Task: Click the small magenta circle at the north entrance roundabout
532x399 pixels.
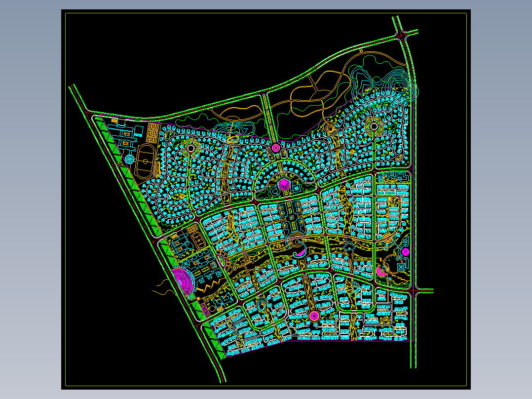Action: pos(276,148)
